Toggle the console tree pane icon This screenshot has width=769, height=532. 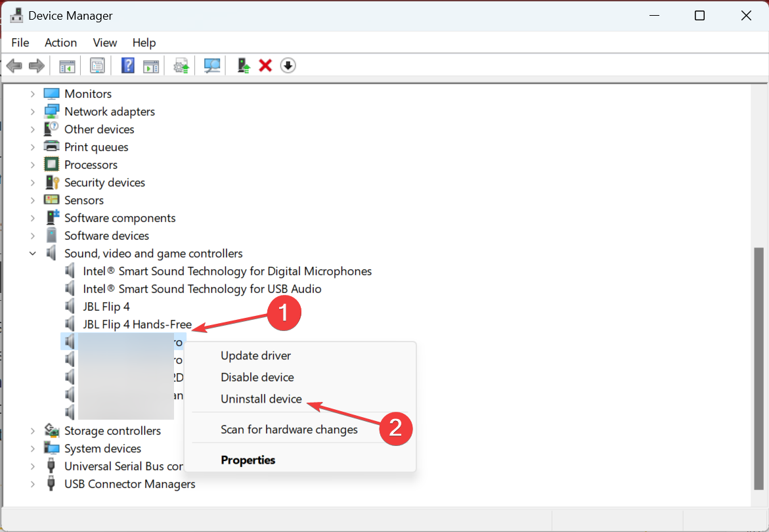tap(67, 66)
